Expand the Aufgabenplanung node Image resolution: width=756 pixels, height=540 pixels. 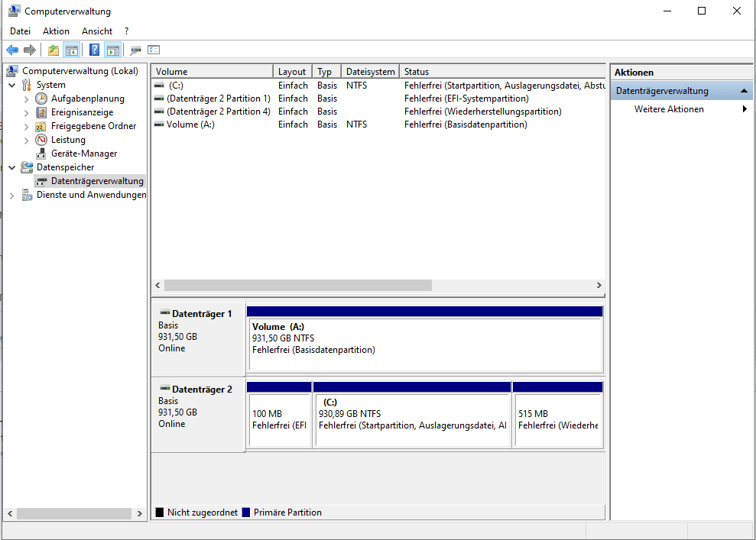click(27, 99)
